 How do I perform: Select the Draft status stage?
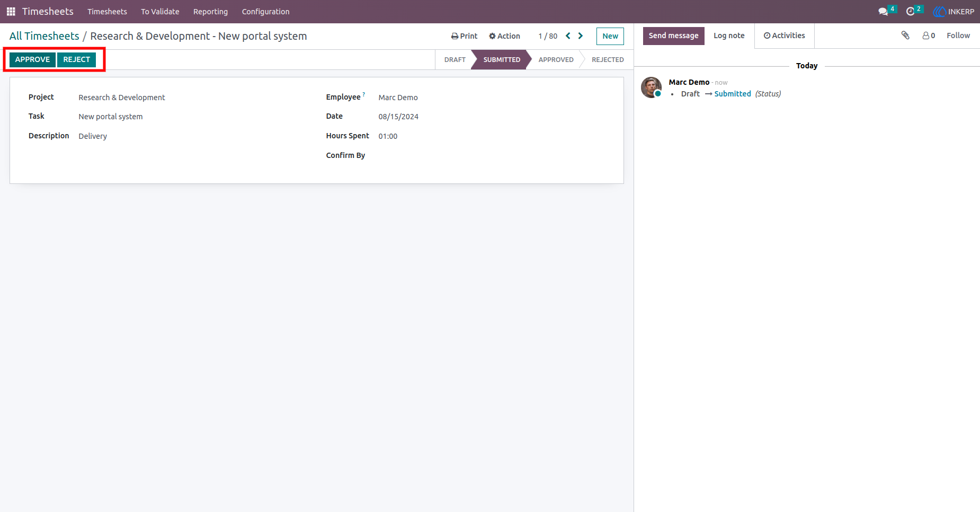pos(455,60)
